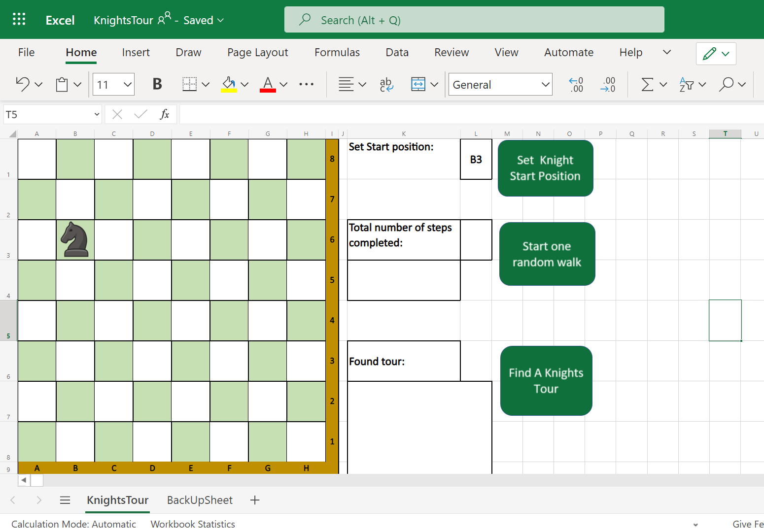Expand the Undo dropdown arrow
Viewport: 764px width, 532px height.
point(38,84)
